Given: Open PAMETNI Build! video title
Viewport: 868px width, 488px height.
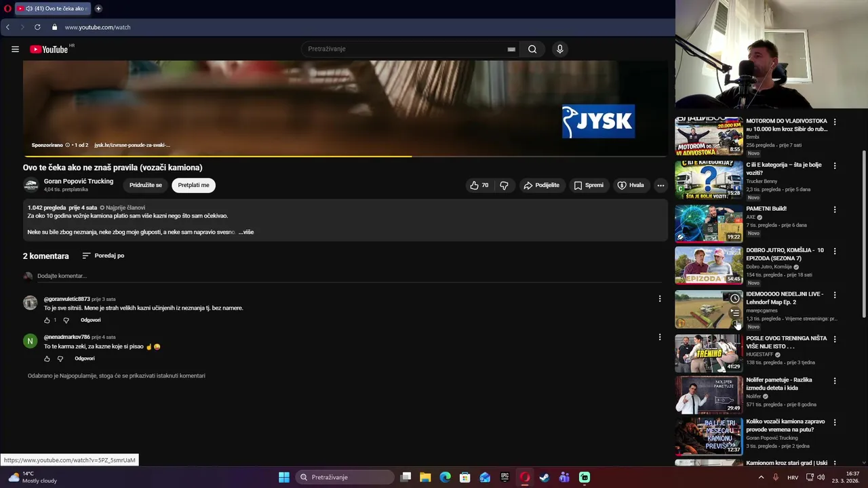Looking at the screenshot, I should [766, 209].
